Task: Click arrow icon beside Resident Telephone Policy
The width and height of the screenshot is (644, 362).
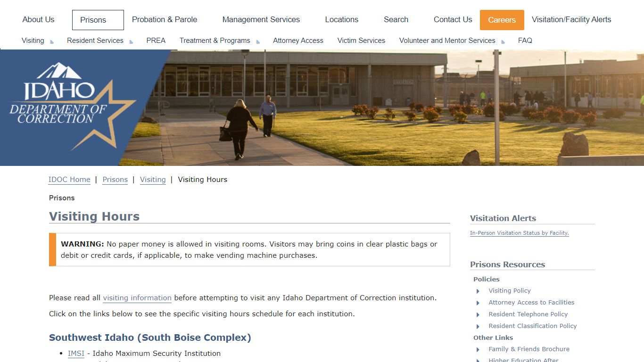Action: coord(478,315)
